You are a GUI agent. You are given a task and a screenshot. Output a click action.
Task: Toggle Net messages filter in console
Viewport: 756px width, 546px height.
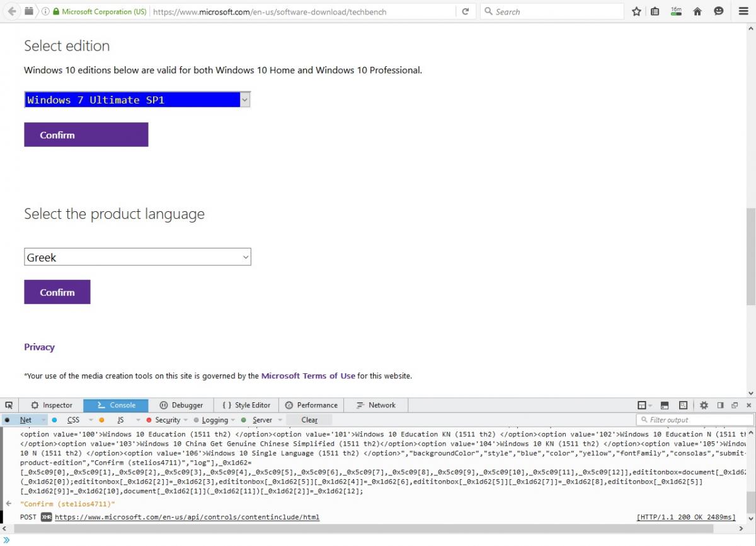(25, 420)
